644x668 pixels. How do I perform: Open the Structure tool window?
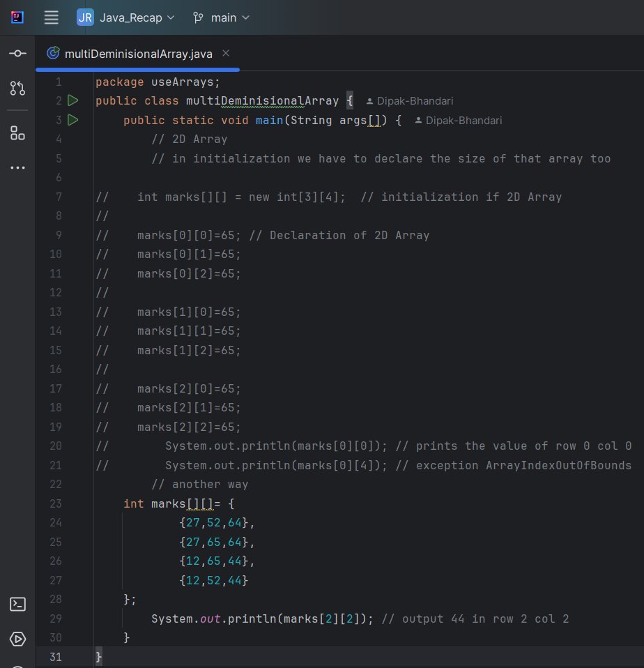pos(17,132)
